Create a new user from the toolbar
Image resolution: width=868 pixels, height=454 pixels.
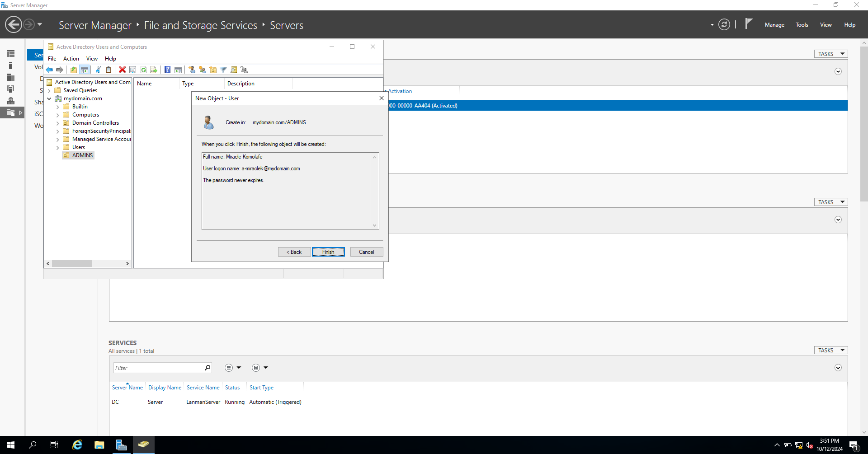click(192, 70)
